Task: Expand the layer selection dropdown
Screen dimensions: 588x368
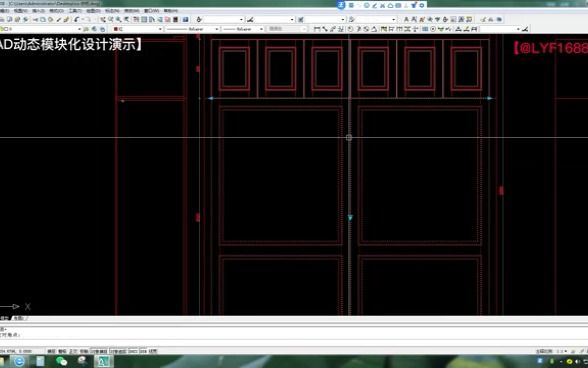Action: (x=41, y=29)
